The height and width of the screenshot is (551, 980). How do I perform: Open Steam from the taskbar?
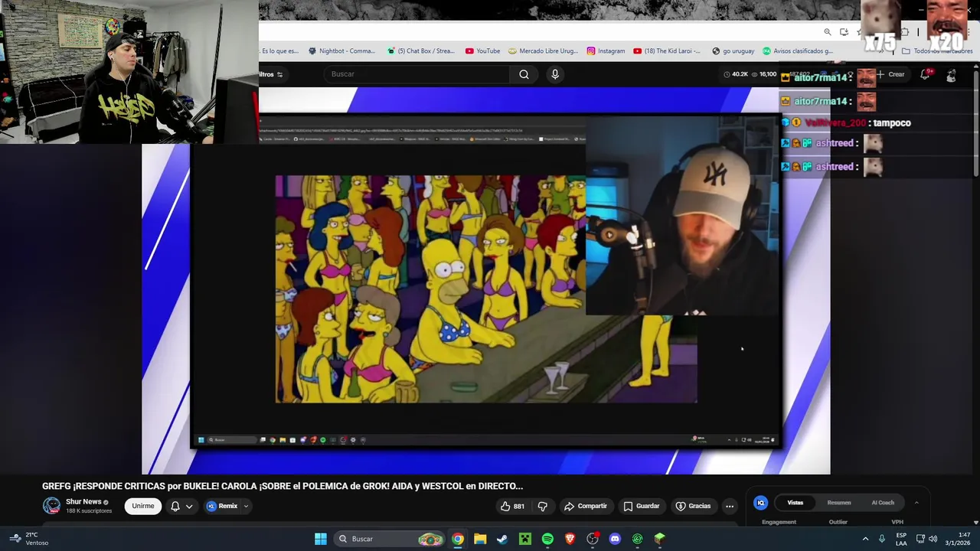(x=502, y=539)
